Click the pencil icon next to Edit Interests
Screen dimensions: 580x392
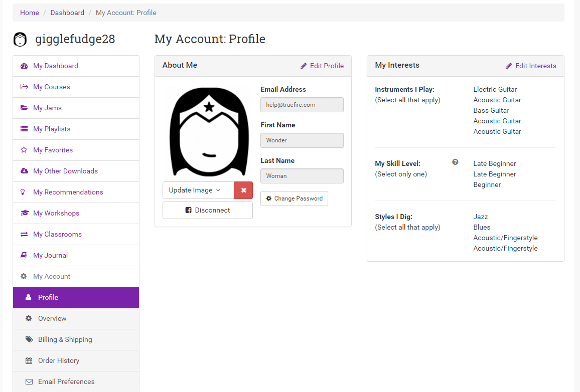[509, 66]
